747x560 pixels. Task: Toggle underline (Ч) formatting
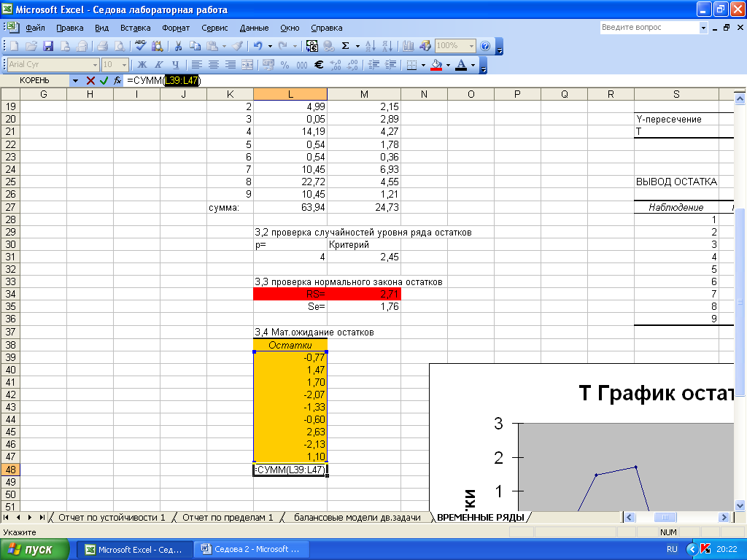175,65
